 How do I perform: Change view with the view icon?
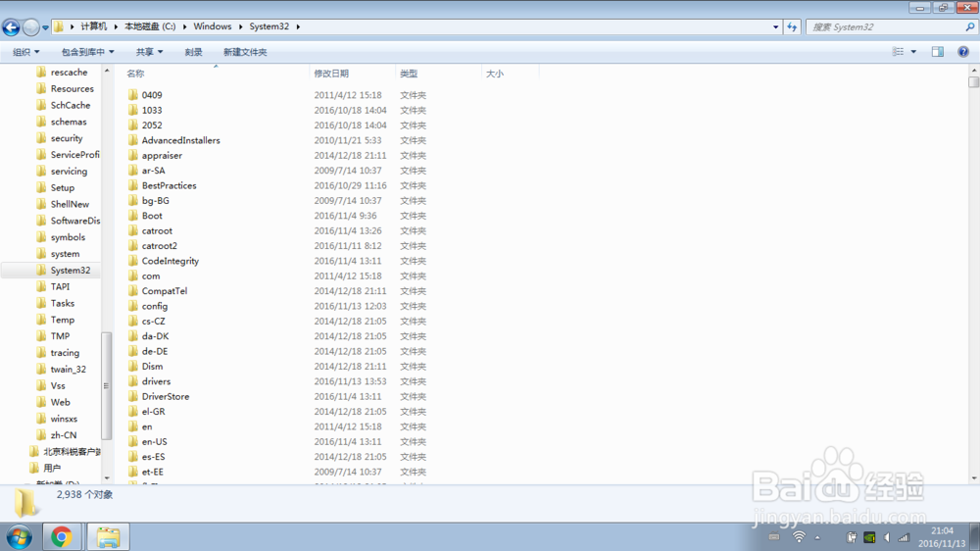(x=898, y=52)
